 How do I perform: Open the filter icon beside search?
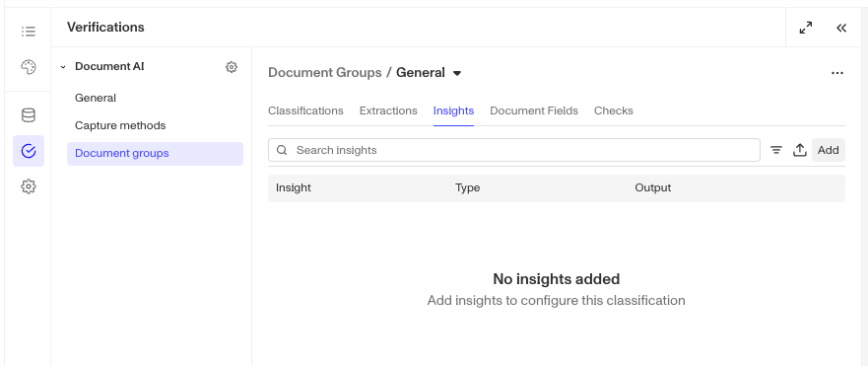point(776,150)
